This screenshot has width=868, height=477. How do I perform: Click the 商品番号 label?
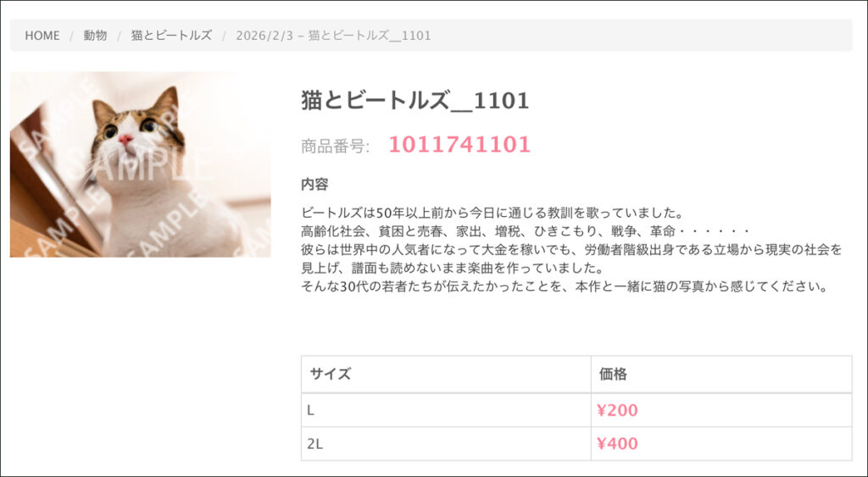click(336, 146)
